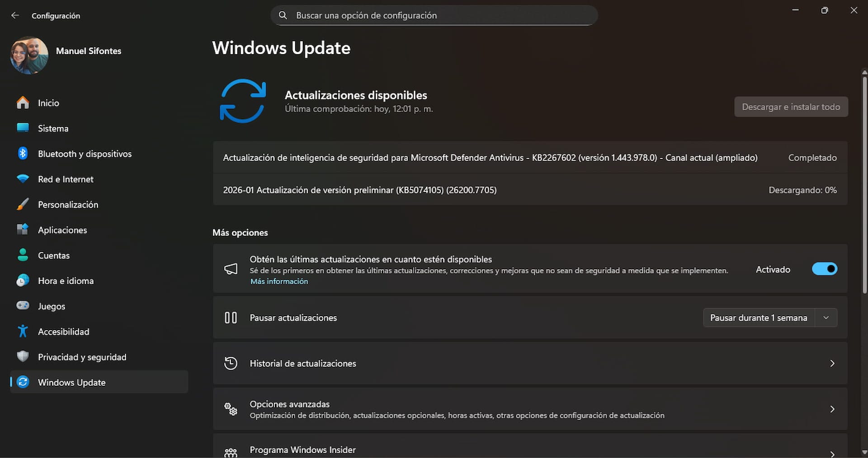Open Sistema settings via monitor icon

pyautogui.click(x=22, y=128)
